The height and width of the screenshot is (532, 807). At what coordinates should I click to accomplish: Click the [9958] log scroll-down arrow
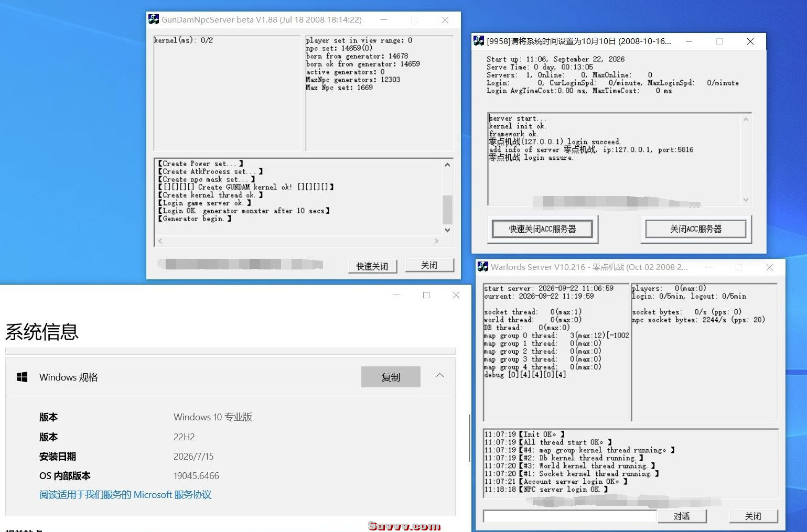[746, 200]
